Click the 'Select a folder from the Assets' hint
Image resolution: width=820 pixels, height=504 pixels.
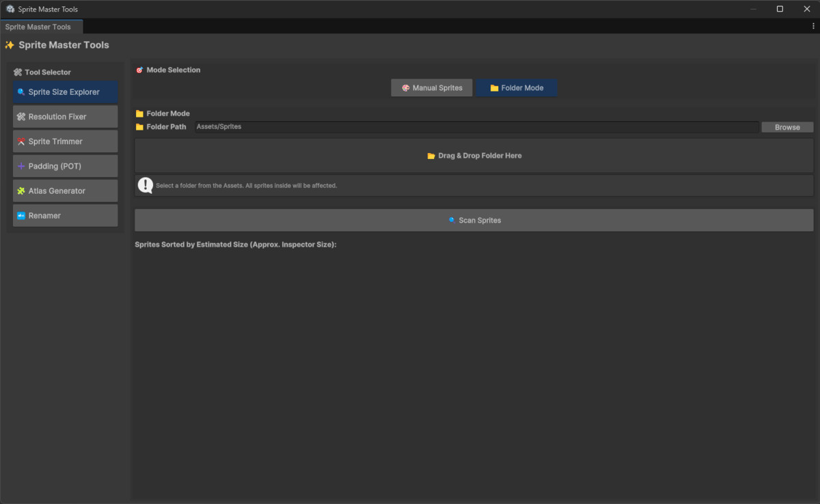(246, 185)
